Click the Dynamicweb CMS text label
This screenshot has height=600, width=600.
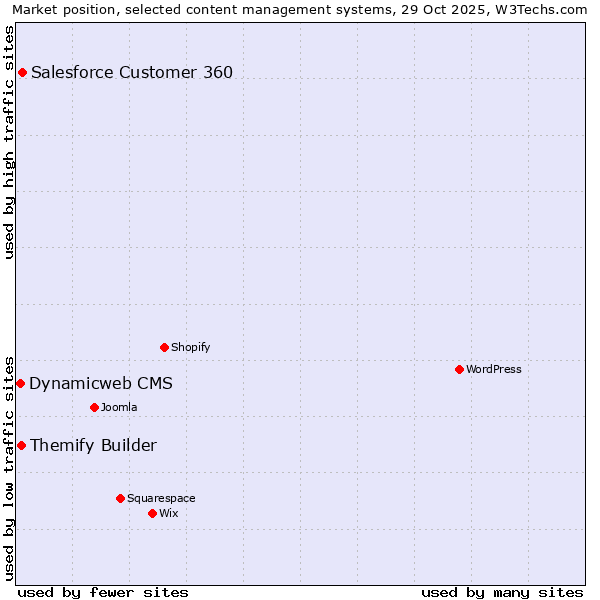[100, 384]
